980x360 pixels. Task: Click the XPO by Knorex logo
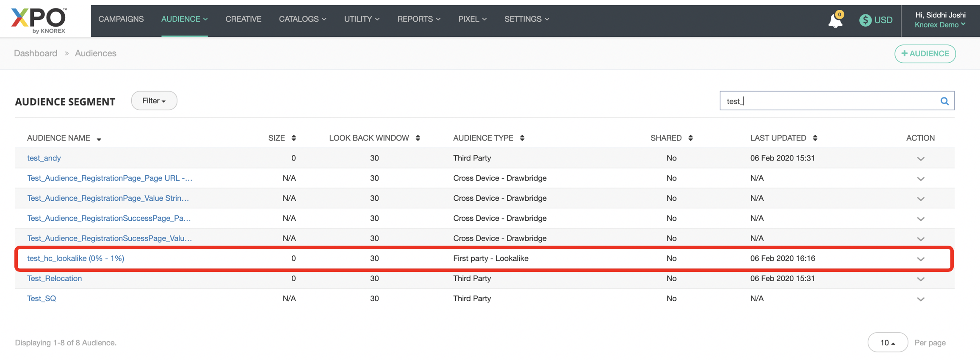click(x=39, y=20)
